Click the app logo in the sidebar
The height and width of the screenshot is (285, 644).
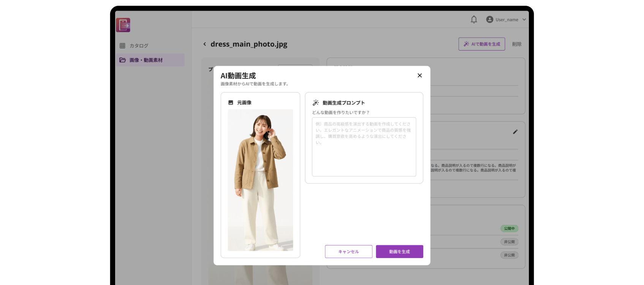click(x=123, y=25)
